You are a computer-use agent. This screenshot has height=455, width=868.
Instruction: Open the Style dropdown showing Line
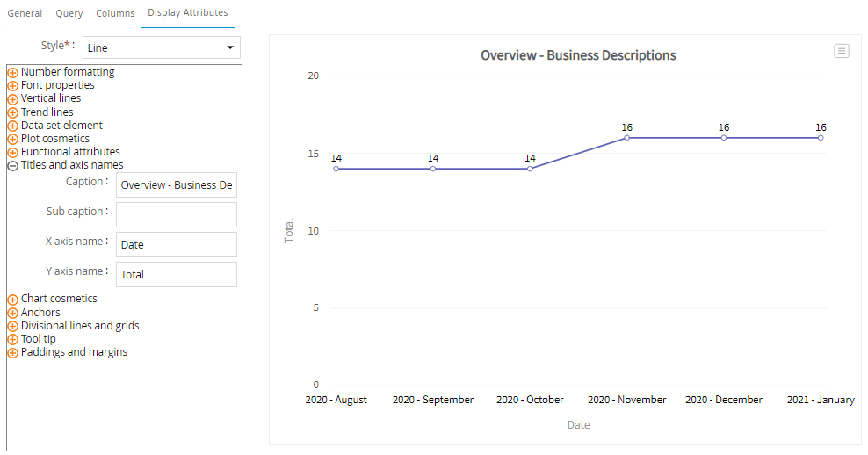[x=162, y=47]
